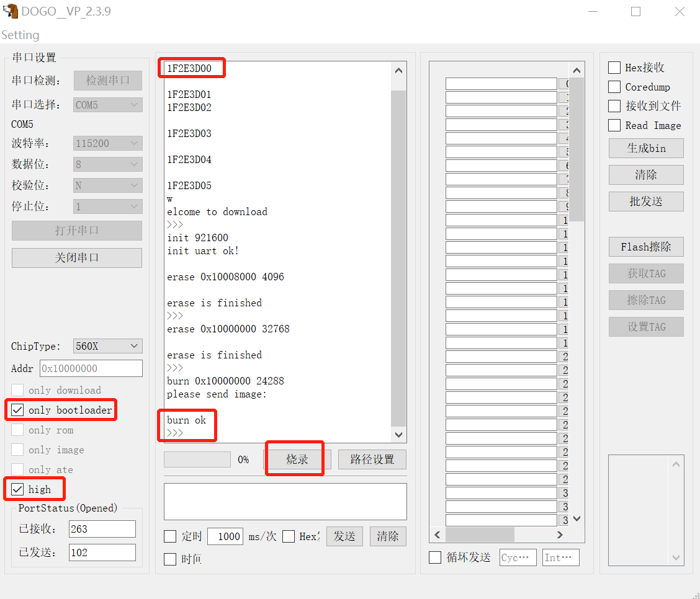Open 路径设置 path settings

pyautogui.click(x=372, y=459)
